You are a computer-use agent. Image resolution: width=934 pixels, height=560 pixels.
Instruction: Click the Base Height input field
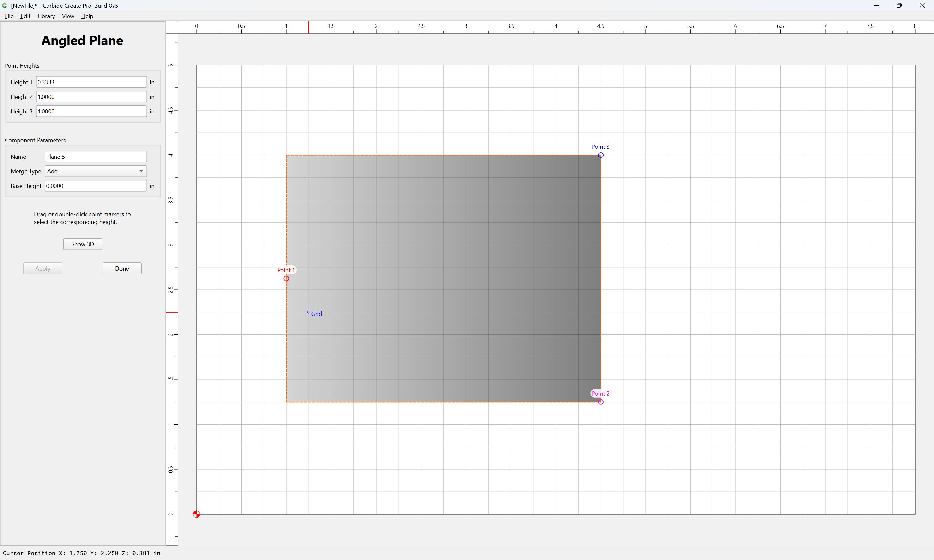pos(96,186)
